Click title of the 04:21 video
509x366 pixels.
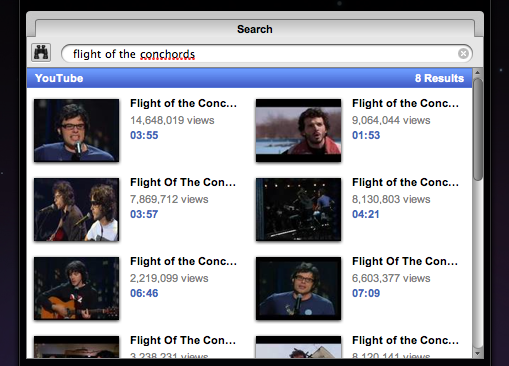pyautogui.click(x=405, y=182)
